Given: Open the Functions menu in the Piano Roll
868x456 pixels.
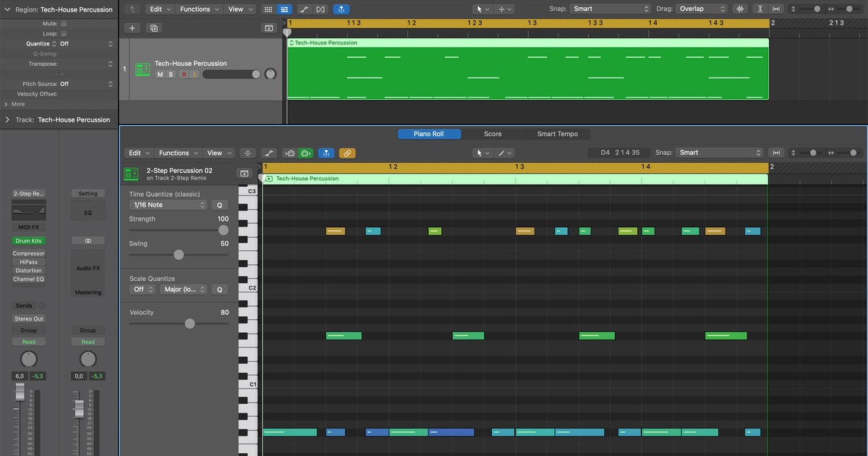Looking at the screenshot, I should point(177,153).
